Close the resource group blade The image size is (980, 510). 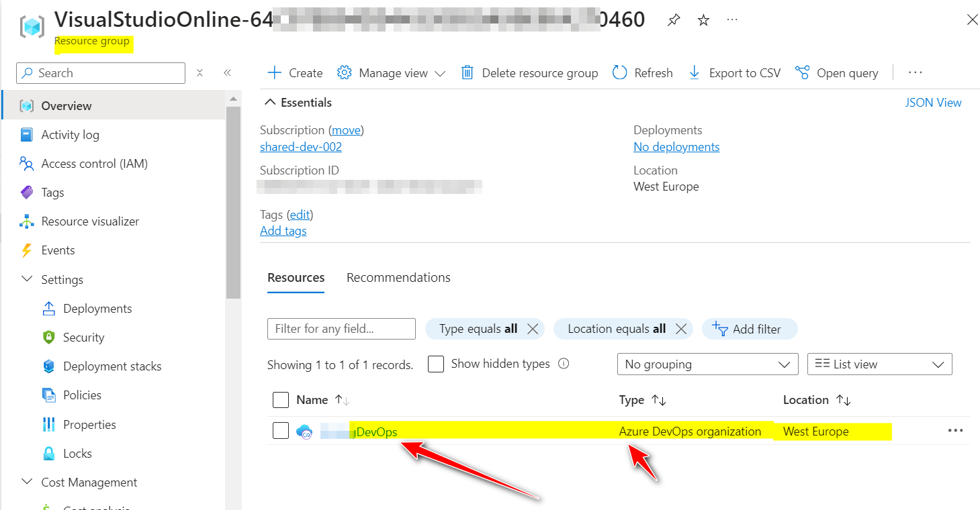(x=972, y=20)
